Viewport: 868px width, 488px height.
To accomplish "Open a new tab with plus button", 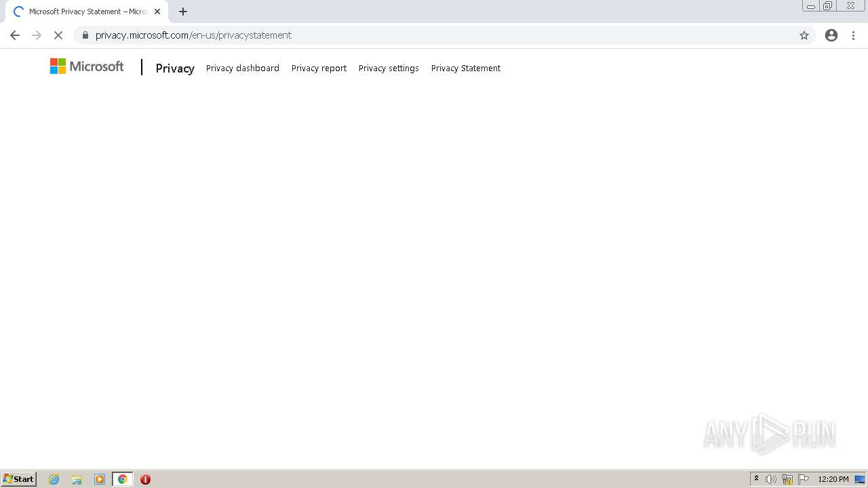I will point(183,12).
